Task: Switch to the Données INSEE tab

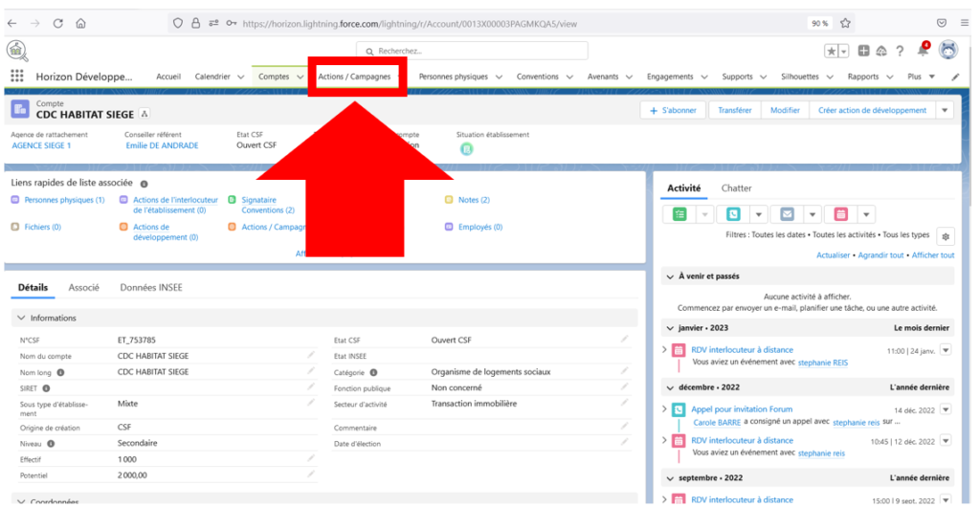Action: click(x=151, y=287)
